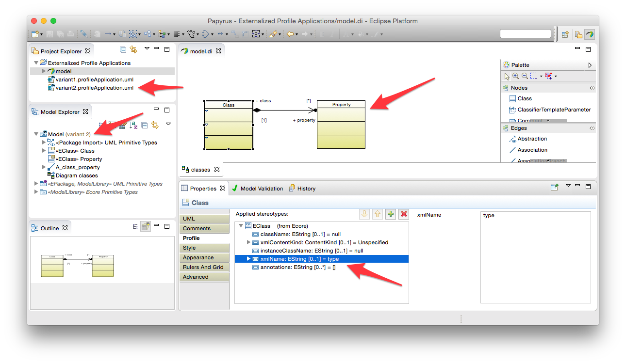Click the Pin to selection icon in Properties
The height and width of the screenshot is (364, 626).
click(x=555, y=188)
